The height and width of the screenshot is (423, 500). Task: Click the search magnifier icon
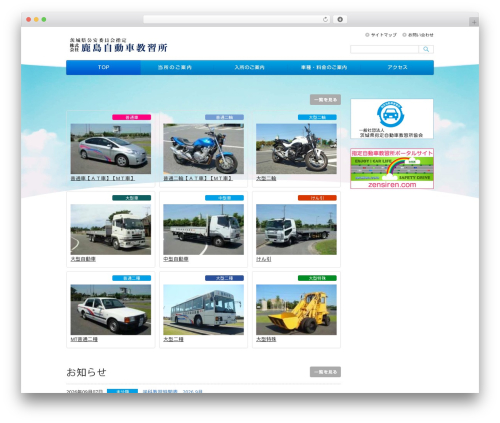pyautogui.click(x=426, y=49)
